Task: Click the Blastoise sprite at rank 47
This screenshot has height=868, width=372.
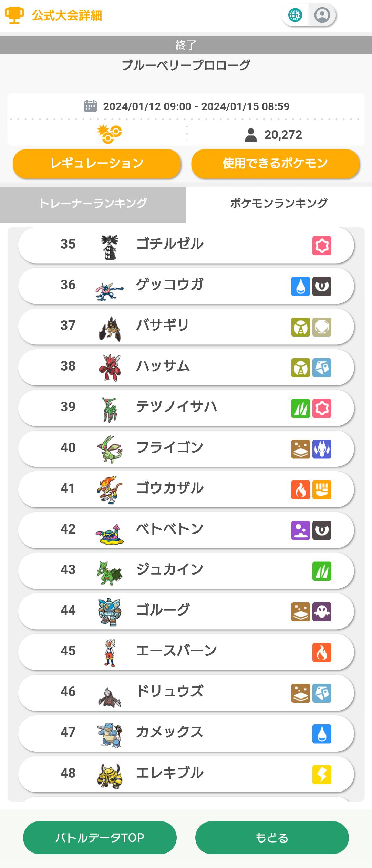Action: (110, 734)
